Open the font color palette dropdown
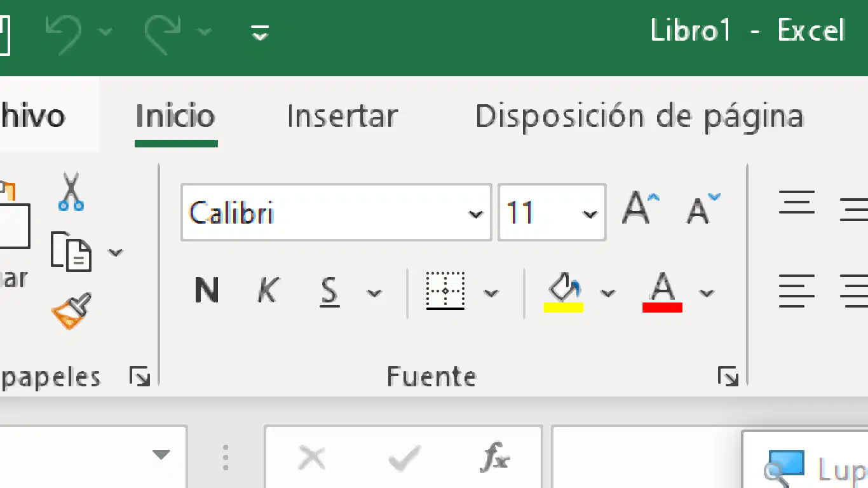This screenshot has height=488, width=868. (707, 293)
